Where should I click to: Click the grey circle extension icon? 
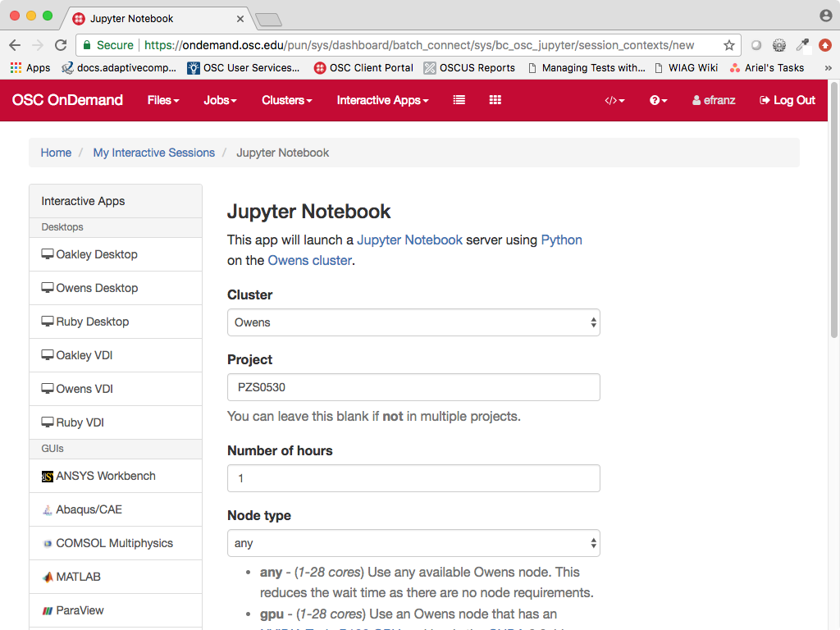756,46
